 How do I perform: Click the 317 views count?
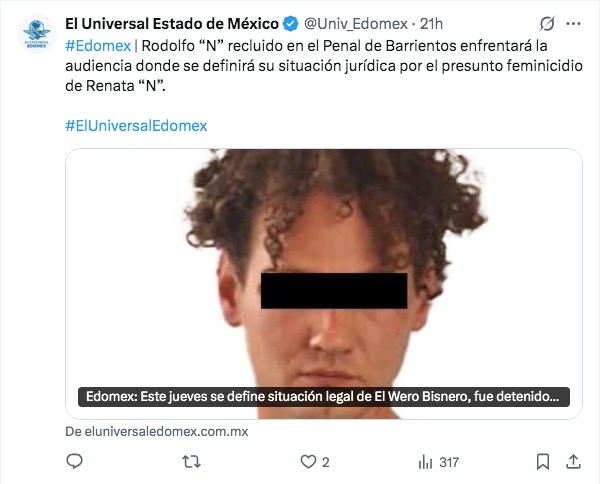point(449,463)
